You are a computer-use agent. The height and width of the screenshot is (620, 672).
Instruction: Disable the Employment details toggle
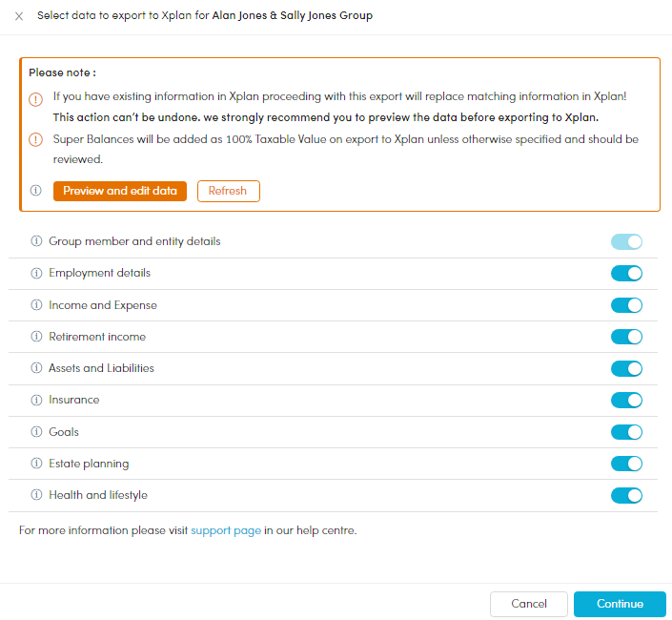tap(626, 273)
